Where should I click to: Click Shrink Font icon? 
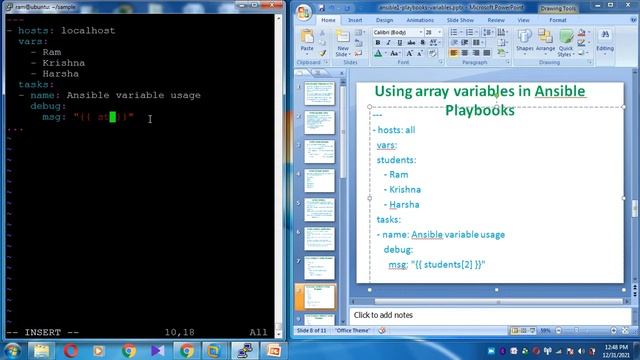[420, 53]
